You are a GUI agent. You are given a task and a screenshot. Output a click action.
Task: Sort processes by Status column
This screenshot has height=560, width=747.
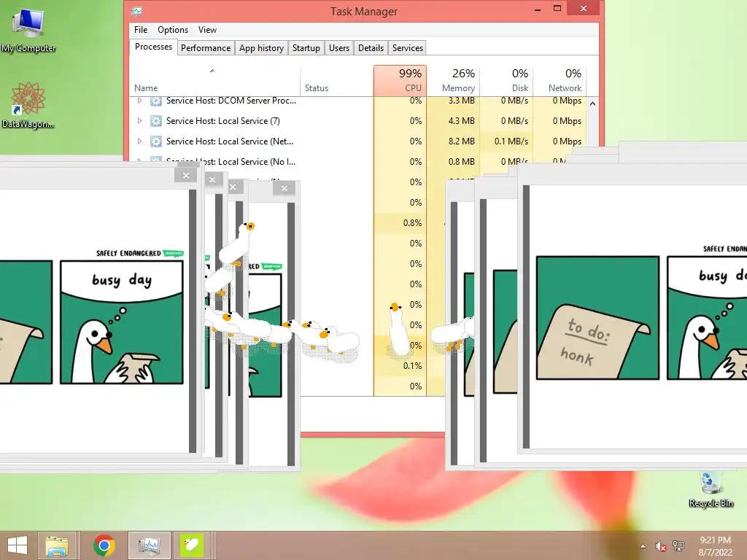pos(337,82)
